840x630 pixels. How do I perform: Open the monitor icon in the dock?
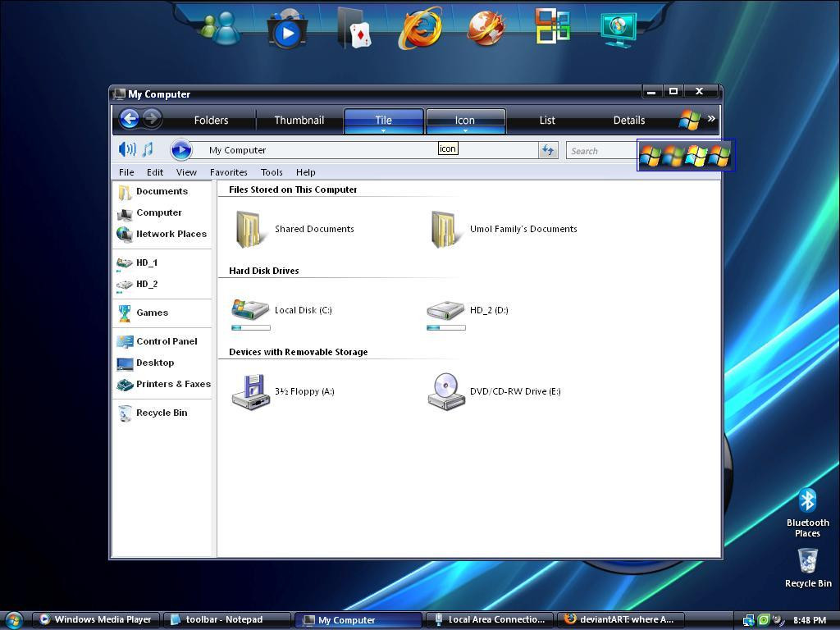tap(619, 30)
